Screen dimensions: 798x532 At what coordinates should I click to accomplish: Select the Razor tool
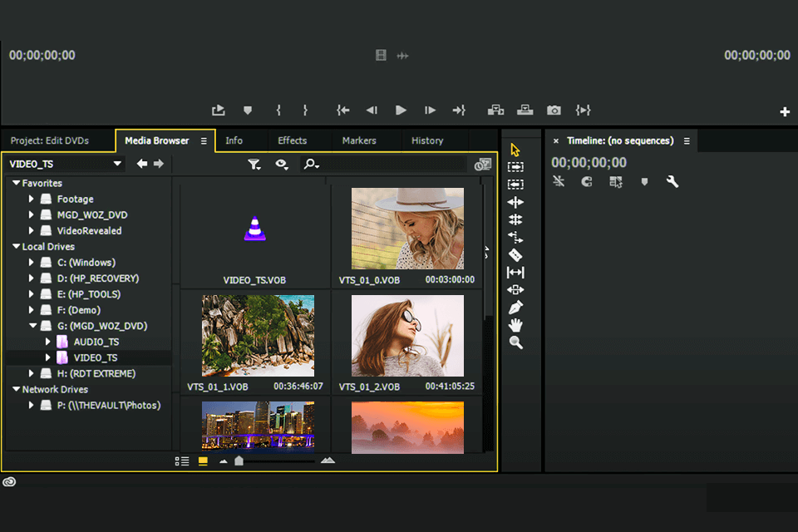pos(515,255)
